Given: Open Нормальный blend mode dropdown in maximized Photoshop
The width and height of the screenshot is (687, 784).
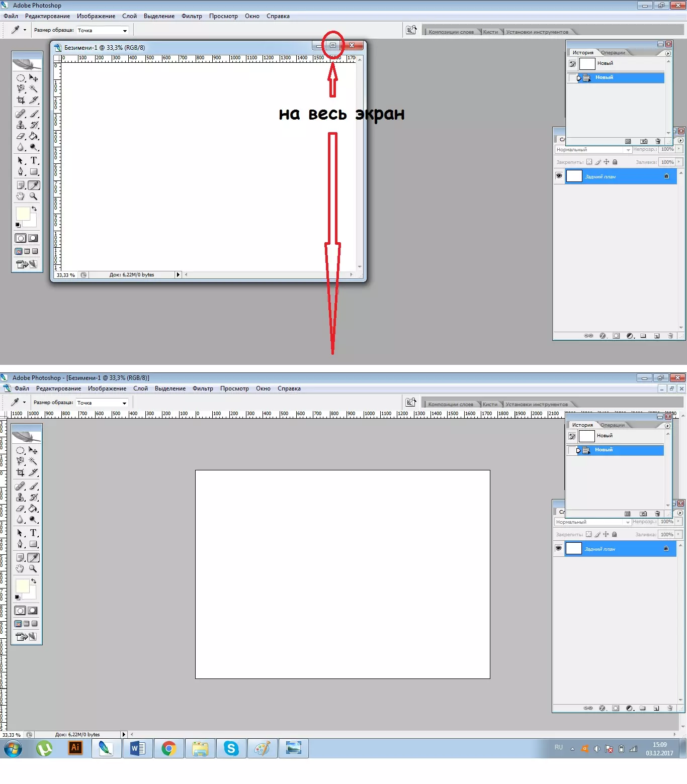Looking at the screenshot, I should (x=593, y=522).
